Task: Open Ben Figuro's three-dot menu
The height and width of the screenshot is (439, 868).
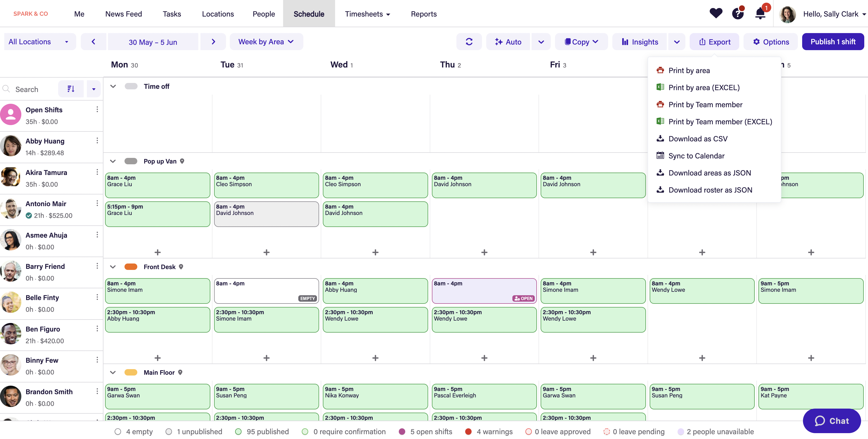Action: [x=97, y=328]
